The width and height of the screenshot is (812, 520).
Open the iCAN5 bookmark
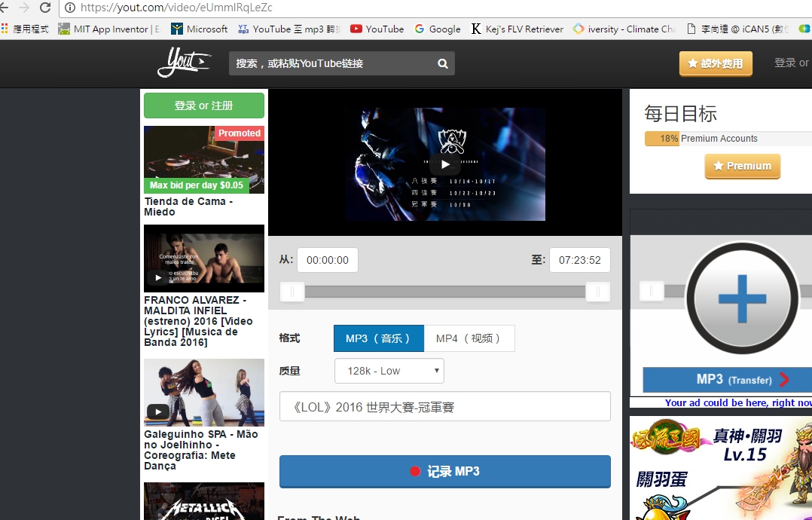pyautogui.click(x=737, y=29)
